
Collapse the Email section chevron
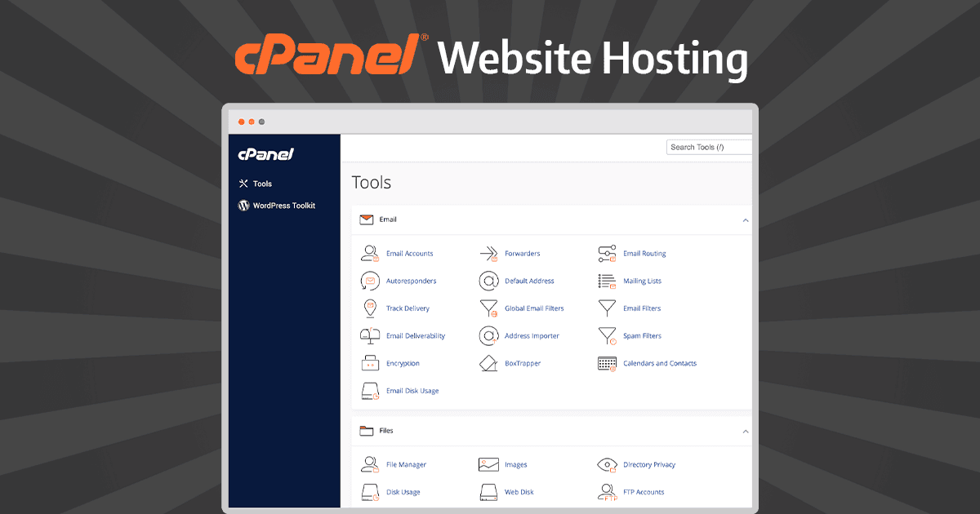click(x=745, y=220)
